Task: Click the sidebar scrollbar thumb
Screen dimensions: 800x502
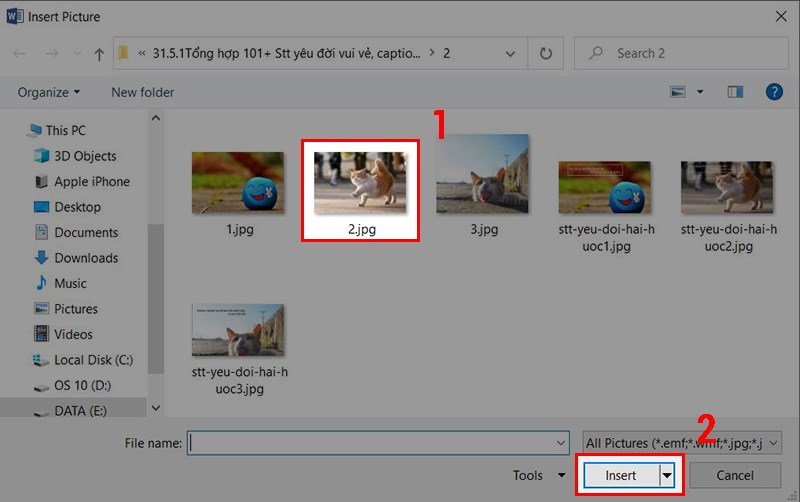Action: pos(156,298)
